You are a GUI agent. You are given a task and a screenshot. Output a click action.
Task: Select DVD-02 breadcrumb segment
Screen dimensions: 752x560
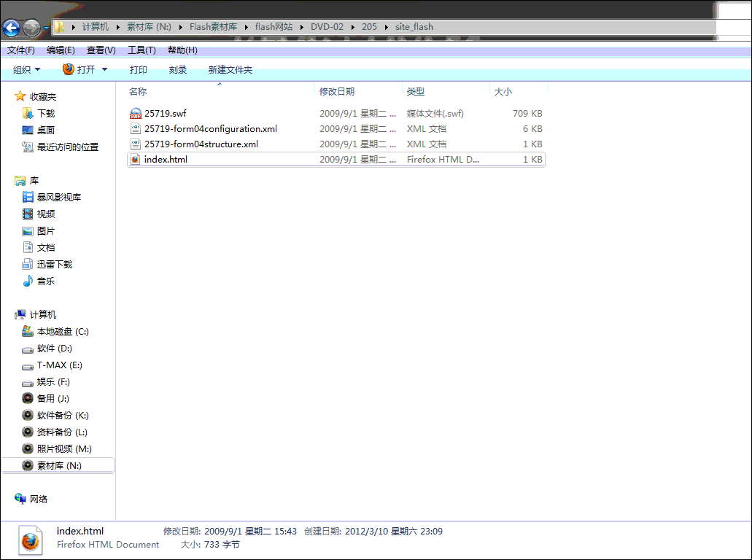327,27
